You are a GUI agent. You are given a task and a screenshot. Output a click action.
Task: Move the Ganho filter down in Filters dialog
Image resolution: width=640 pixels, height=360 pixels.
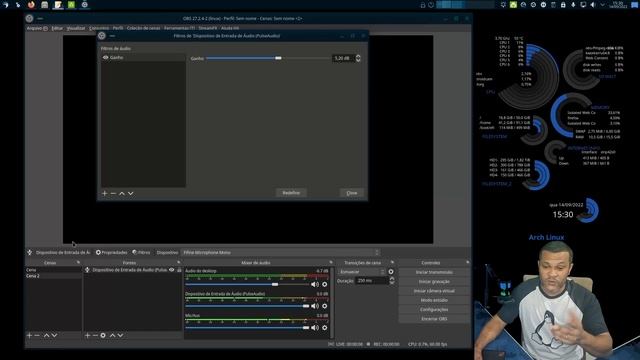131,193
